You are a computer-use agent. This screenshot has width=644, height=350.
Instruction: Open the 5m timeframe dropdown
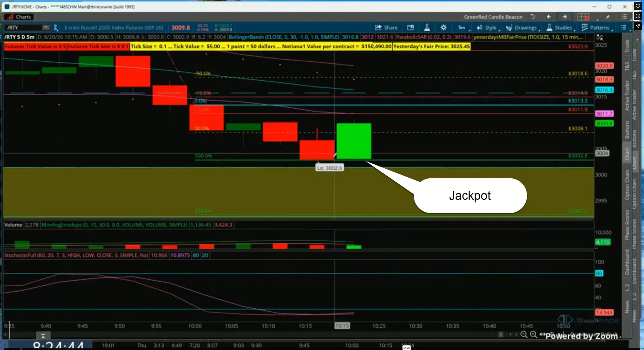(x=464, y=27)
